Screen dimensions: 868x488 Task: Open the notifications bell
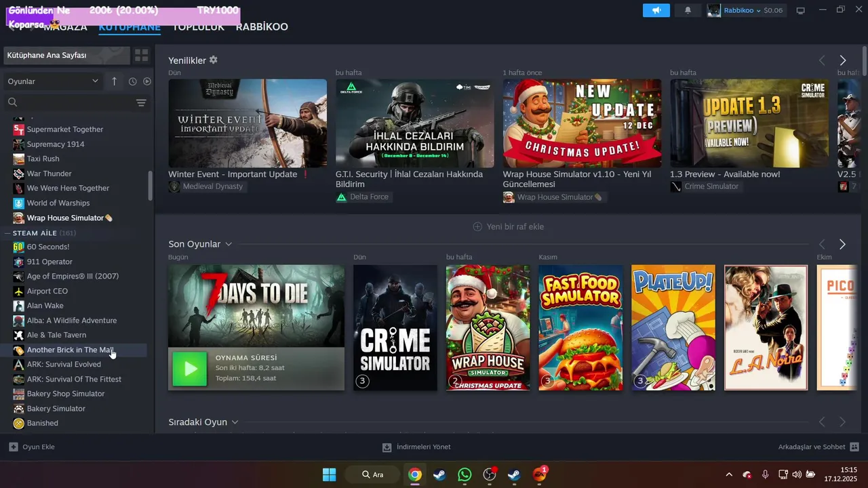[x=688, y=10]
